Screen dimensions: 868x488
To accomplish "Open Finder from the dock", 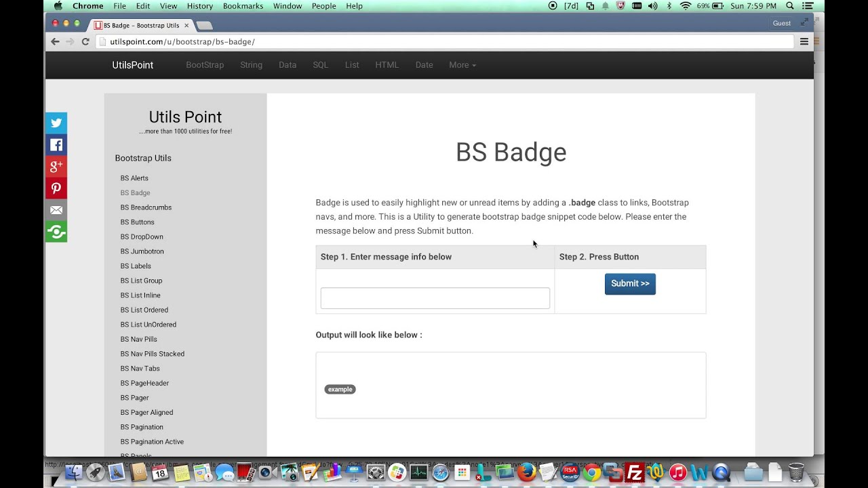I will [x=74, y=472].
